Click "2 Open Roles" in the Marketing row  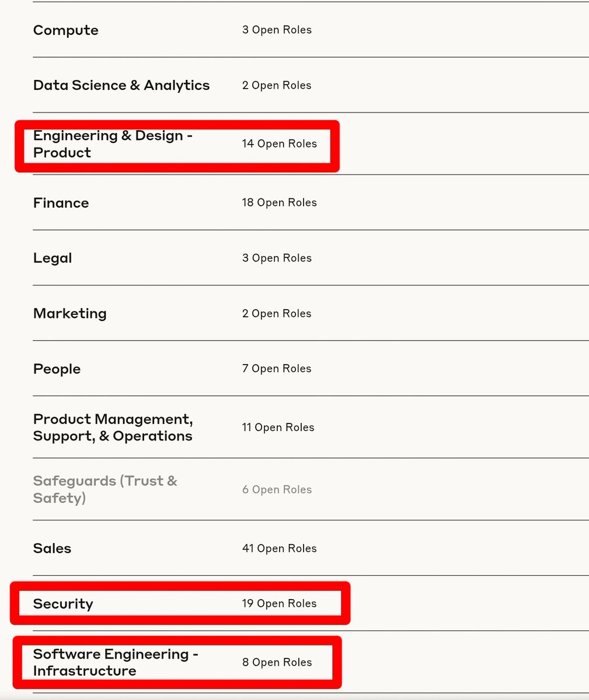[277, 313]
